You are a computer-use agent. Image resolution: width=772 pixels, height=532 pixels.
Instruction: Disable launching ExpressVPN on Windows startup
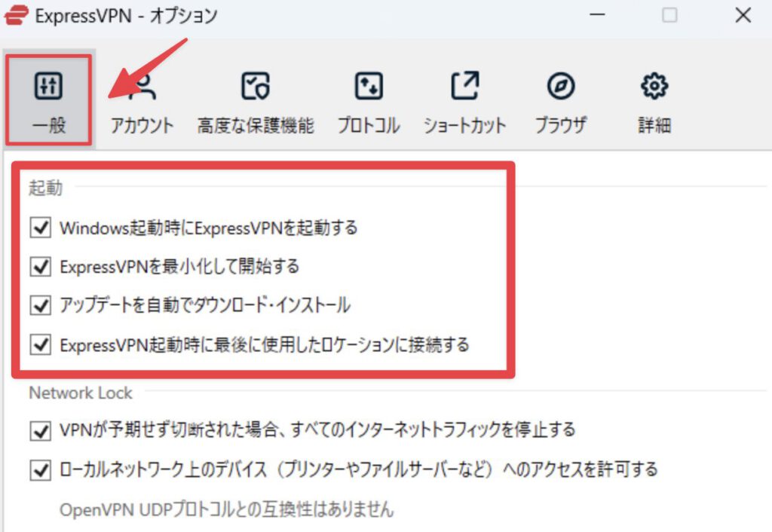[x=41, y=228]
